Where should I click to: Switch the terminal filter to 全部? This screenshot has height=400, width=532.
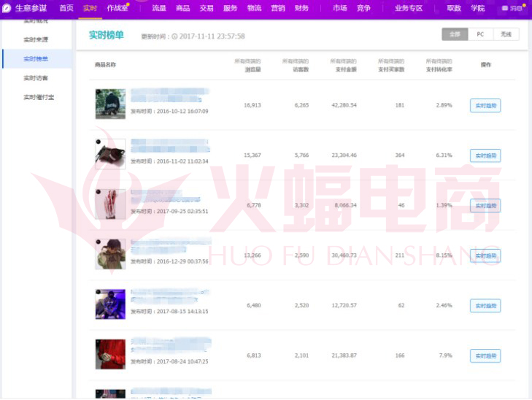pos(455,34)
